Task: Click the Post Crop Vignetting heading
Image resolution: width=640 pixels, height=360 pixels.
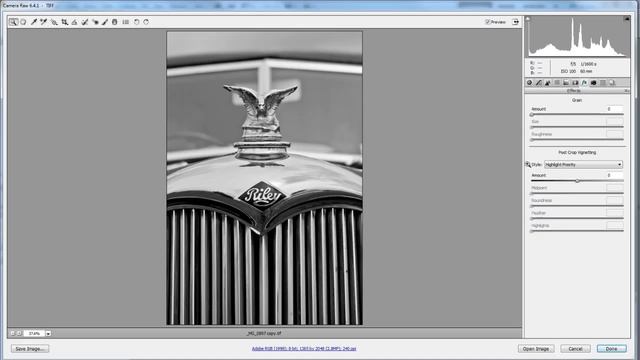Action: pyautogui.click(x=577, y=152)
